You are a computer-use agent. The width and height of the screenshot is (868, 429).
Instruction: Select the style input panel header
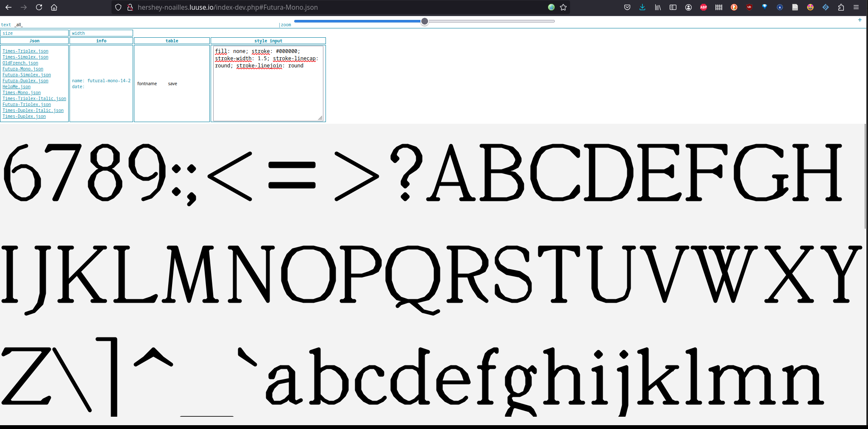coord(268,41)
